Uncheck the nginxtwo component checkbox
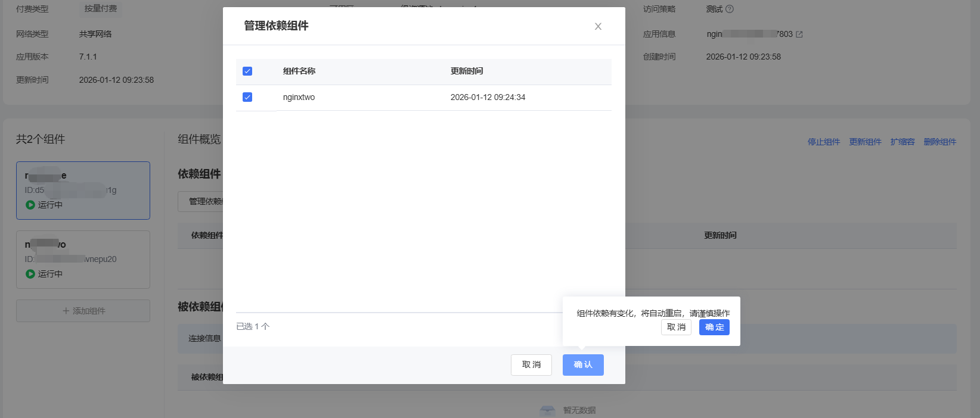The width and height of the screenshot is (980, 418). point(247,97)
